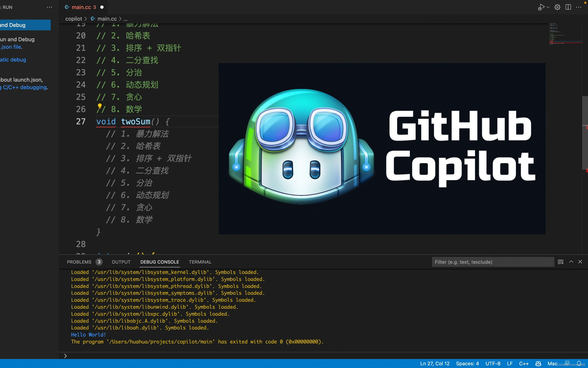Click the GitHub Copilot logo image
Image resolution: width=588 pixels, height=368 pixels.
tap(382, 149)
